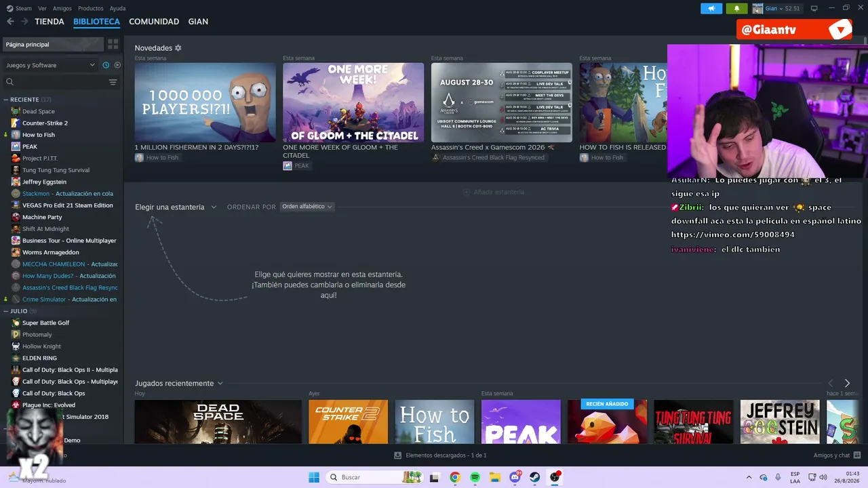
Task: Click the Hollow Knight icon in sidebar
Action: click(x=16, y=346)
